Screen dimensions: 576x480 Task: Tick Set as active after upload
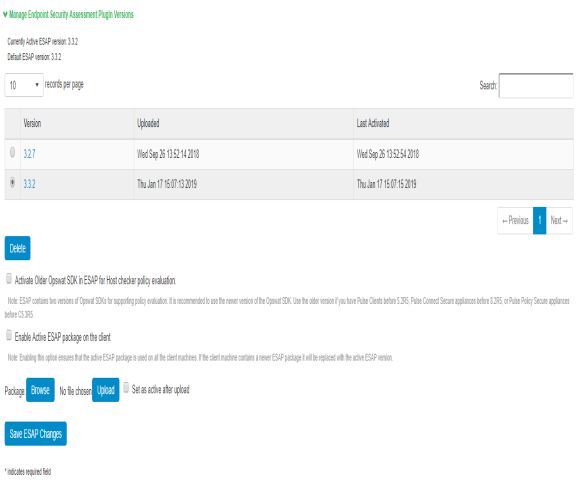click(x=126, y=388)
